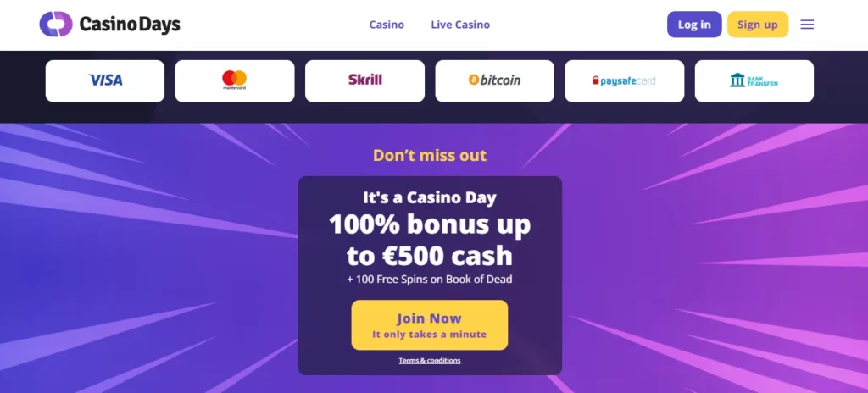Hit the Join Now button
The image size is (868, 393).
pos(430,325)
